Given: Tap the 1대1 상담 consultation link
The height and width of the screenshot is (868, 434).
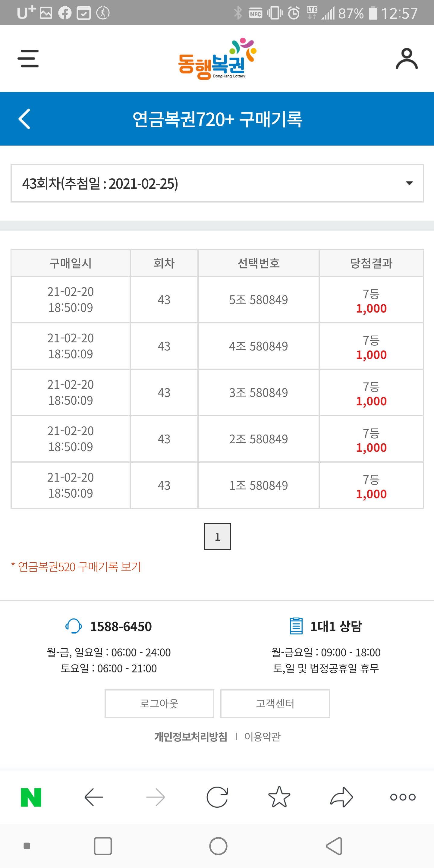Looking at the screenshot, I should [335, 626].
